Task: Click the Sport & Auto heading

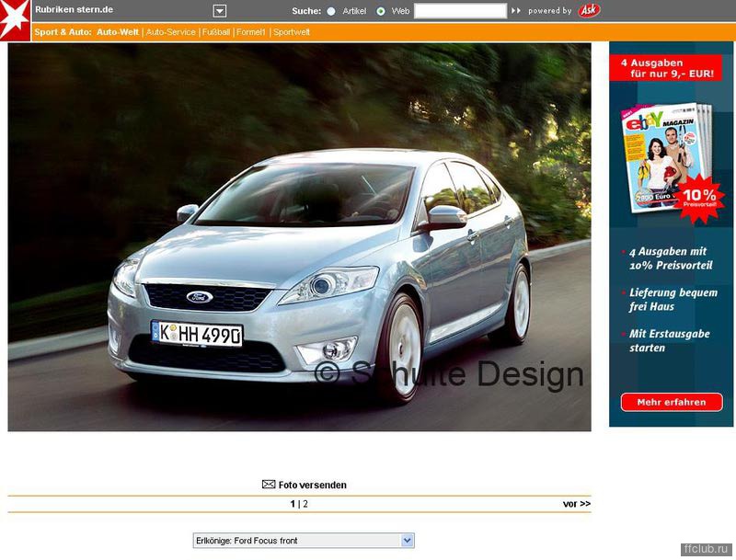Action: point(63,32)
